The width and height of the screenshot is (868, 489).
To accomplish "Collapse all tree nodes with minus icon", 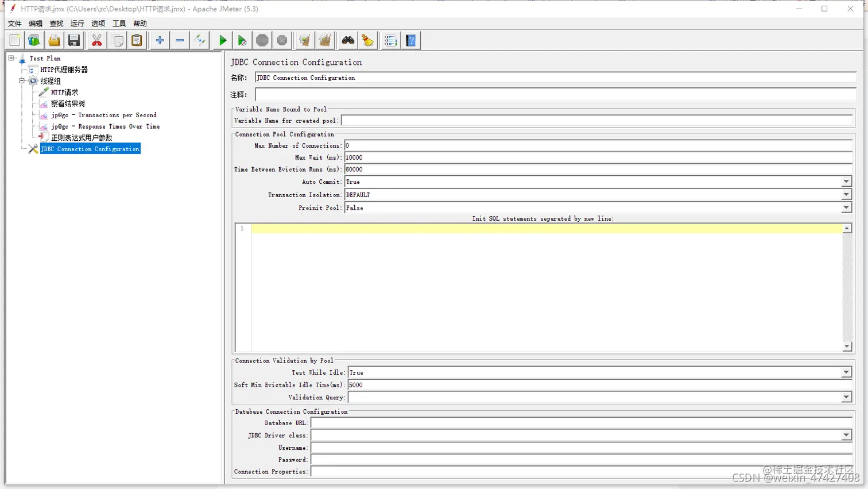I will [x=180, y=40].
